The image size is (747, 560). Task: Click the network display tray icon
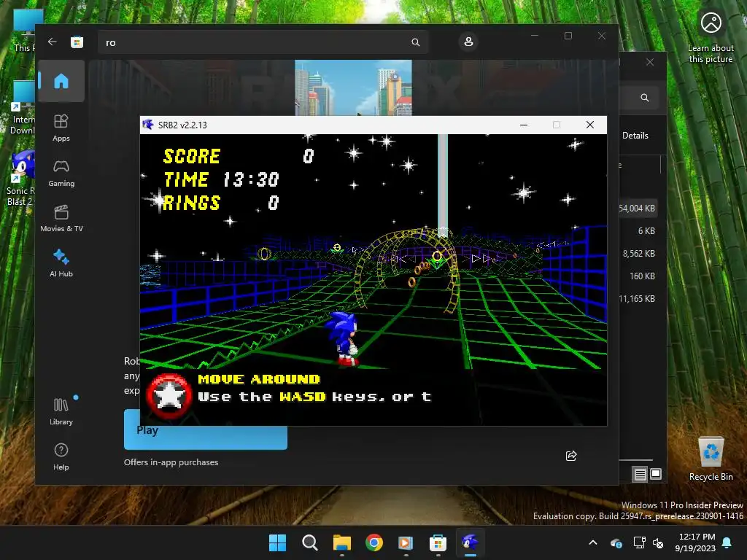639,542
